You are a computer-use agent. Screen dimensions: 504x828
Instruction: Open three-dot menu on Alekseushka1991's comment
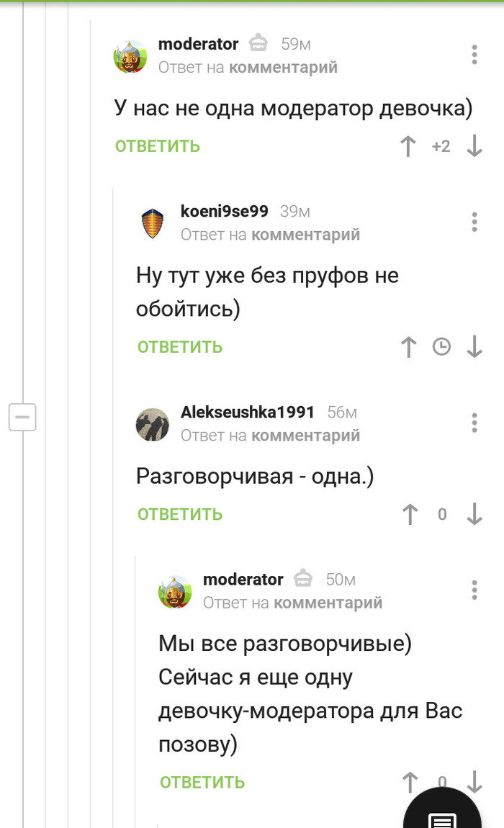(x=474, y=423)
